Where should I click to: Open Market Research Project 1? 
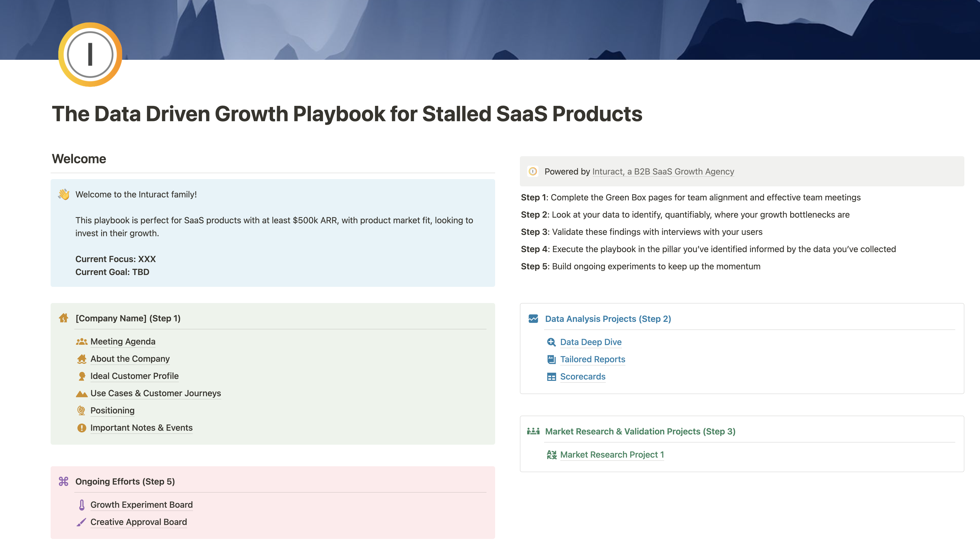coord(612,455)
